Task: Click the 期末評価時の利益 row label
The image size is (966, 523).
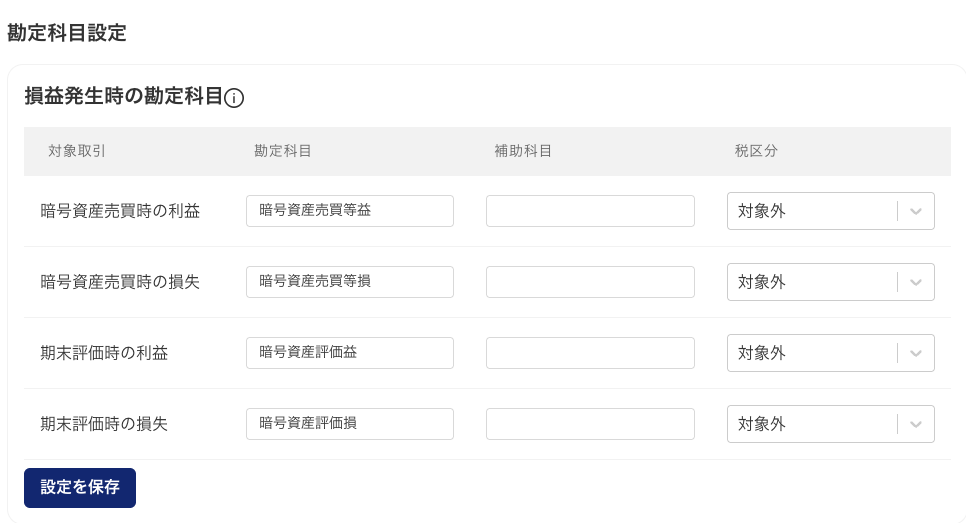Action: [x=104, y=353]
